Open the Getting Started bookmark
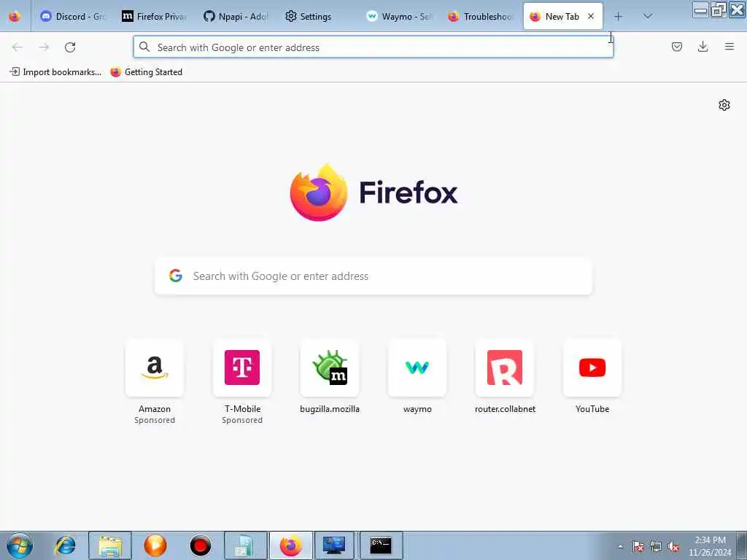The height and width of the screenshot is (560, 747). 146,72
